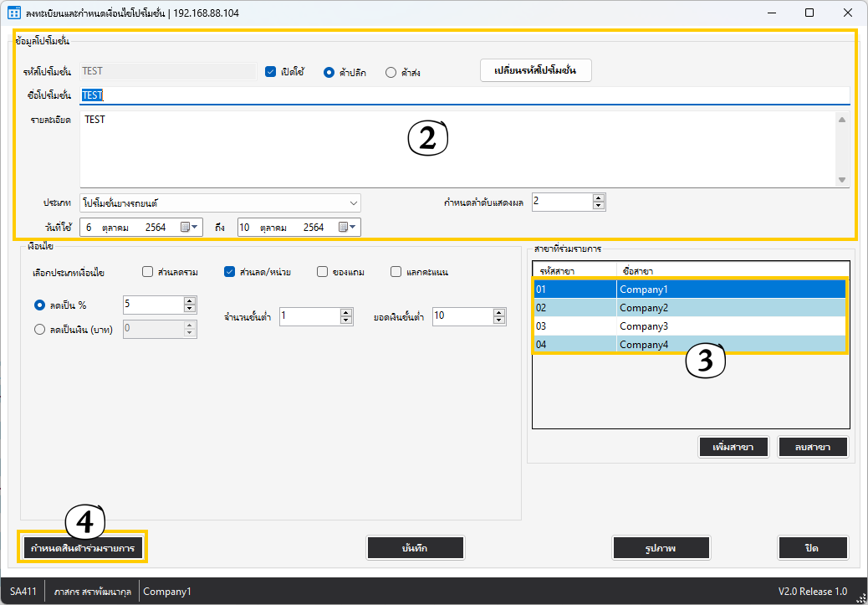Screen dimensions: 868x605
Task: Open calendar icon for start date
Action: pyautogui.click(x=186, y=227)
